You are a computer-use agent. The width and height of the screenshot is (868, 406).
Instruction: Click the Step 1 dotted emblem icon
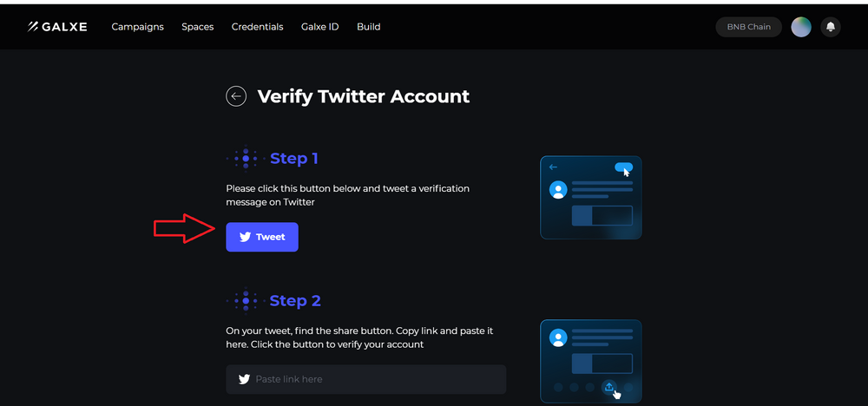pos(246,159)
